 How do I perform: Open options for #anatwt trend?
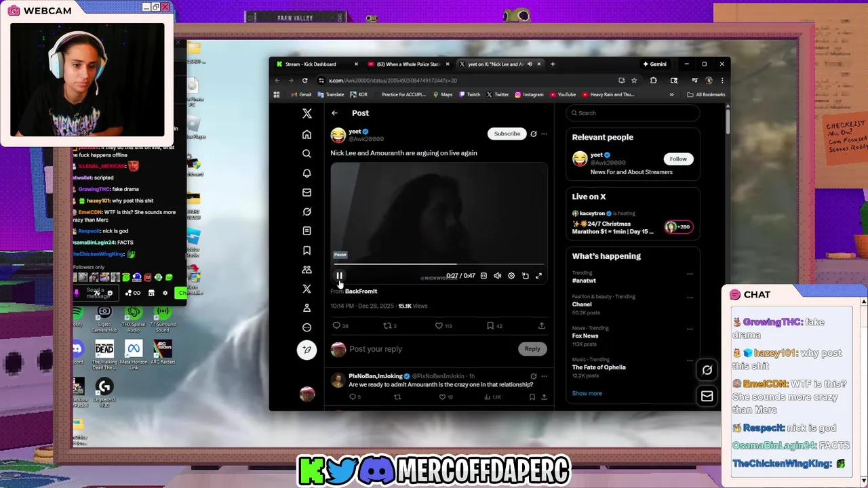pos(690,274)
